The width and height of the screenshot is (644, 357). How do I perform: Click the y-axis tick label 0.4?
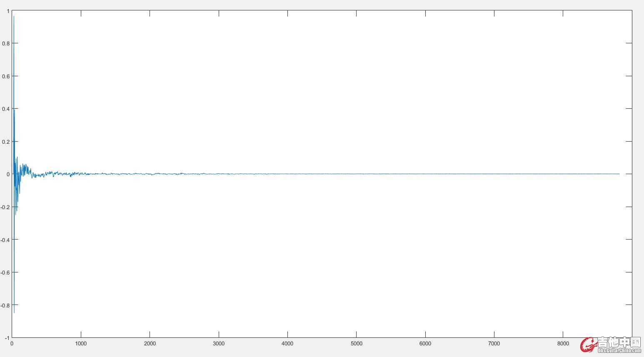[6, 109]
